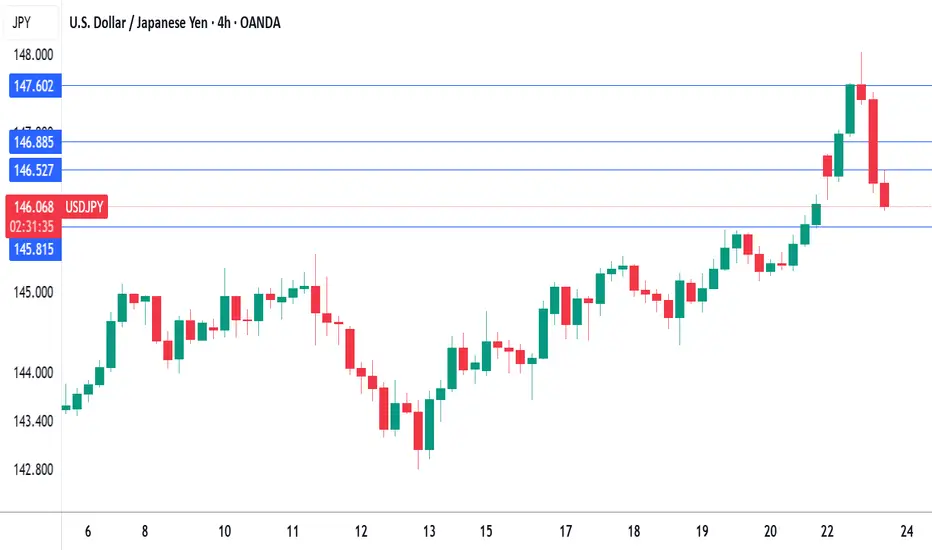Click the U.S. Dollar / Japanese Yen title

[x=138, y=23]
